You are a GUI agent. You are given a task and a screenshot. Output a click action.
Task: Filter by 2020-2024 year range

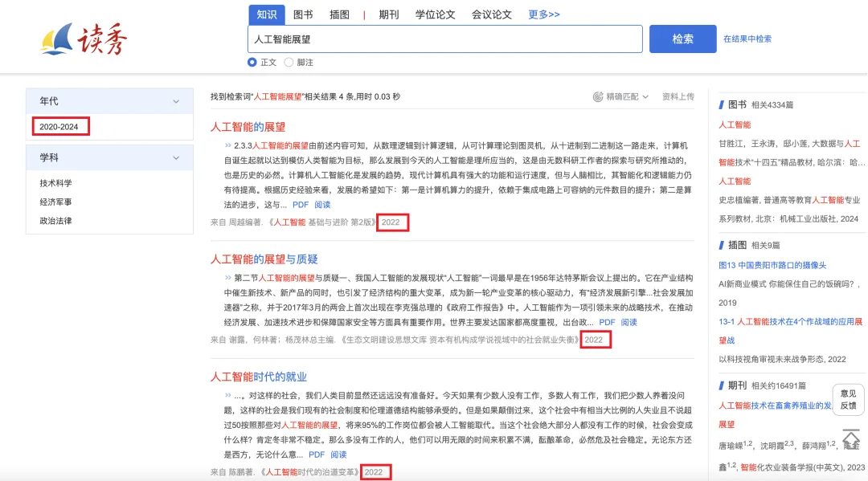pyautogui.click(x=59, y=127)
